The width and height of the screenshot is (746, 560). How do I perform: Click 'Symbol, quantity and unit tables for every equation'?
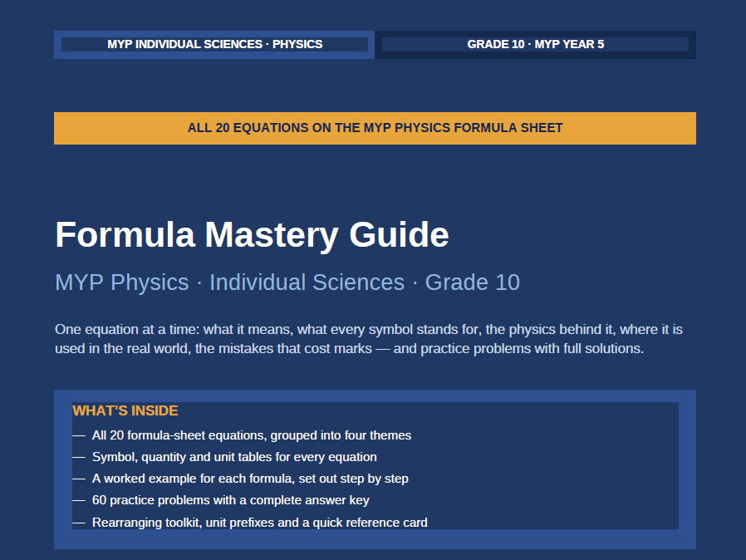(x=234, y=457)
